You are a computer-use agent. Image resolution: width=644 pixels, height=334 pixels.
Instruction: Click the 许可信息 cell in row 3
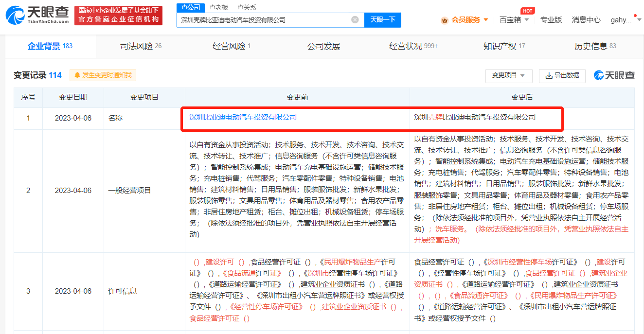144,291
